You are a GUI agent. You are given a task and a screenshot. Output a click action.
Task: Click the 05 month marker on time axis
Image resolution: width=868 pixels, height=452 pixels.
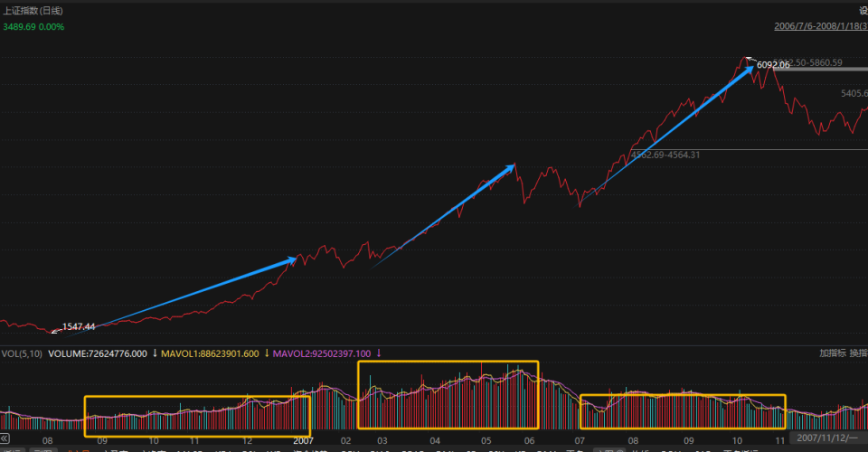(x=486, y=441)
